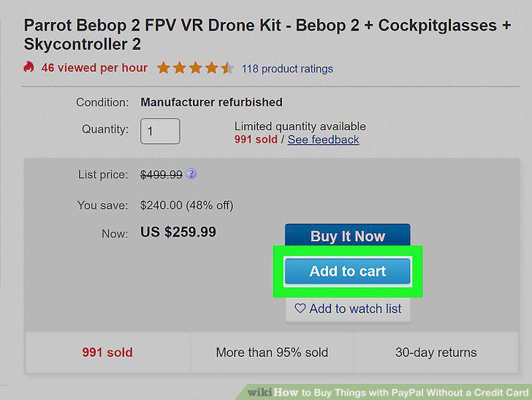
Task: Click the 30-day returns tile
Action: [x=436, y=352]
